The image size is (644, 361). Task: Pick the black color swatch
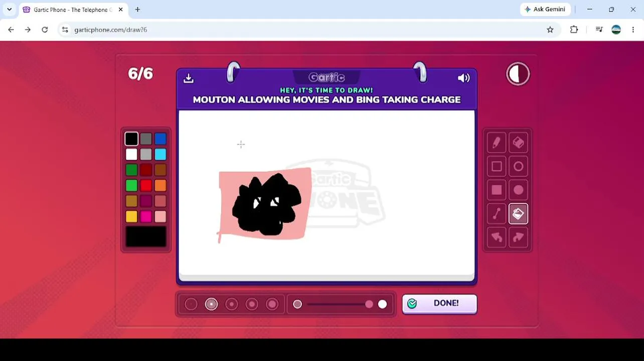[131, 139]
